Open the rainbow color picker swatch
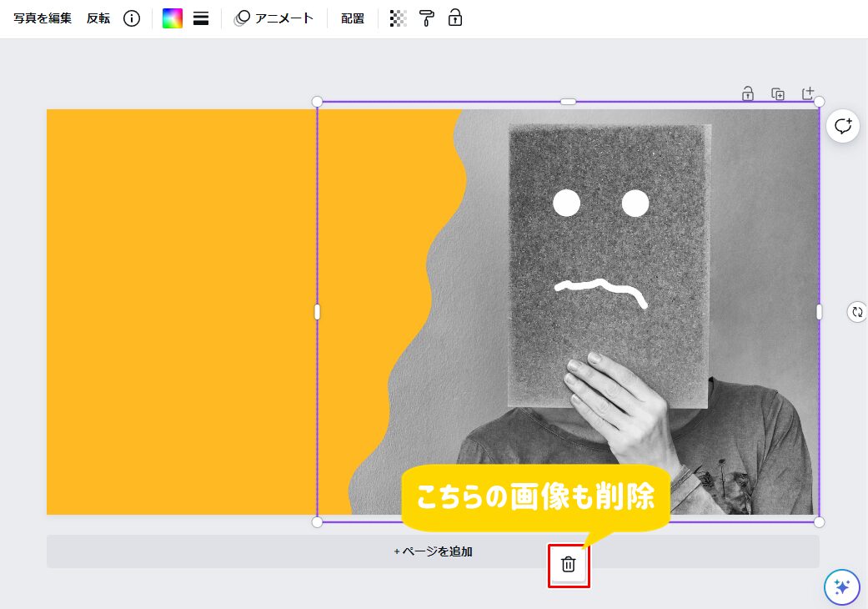868x609 pixels. 172,18
